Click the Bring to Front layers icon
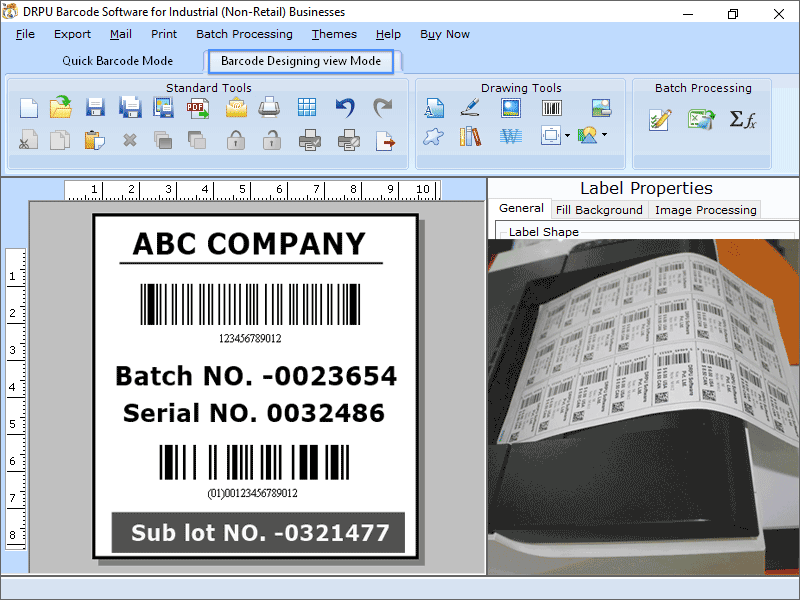The height and width of the screenshot is (600, 800). click(163, 140)
